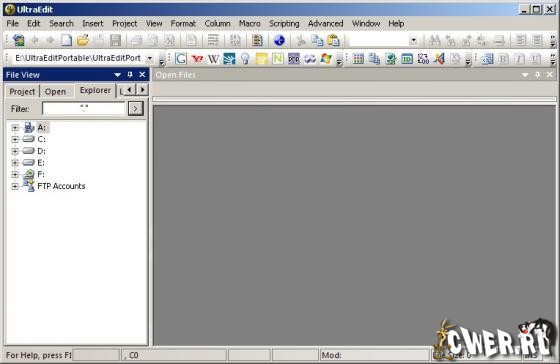
Task: Click the Open File folder icon
Action: click(x=83, y=40)
